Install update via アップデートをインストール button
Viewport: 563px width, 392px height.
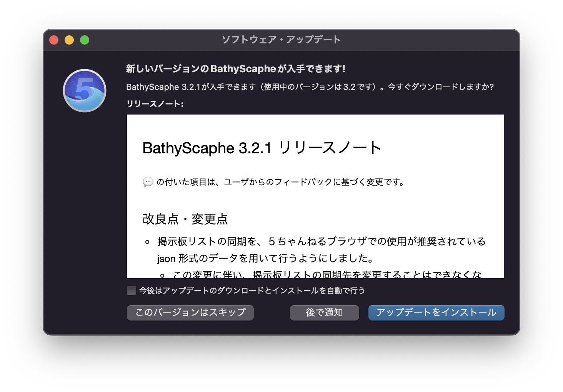436,312
